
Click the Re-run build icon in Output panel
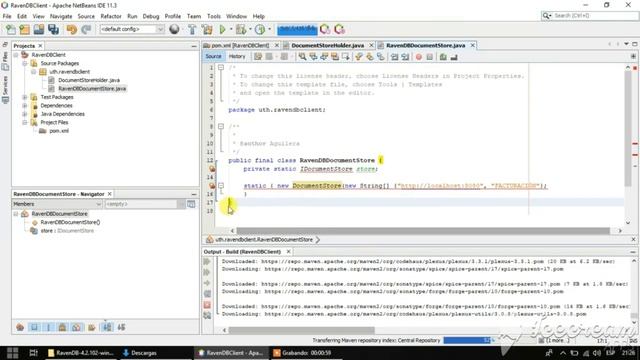[207, 261]
